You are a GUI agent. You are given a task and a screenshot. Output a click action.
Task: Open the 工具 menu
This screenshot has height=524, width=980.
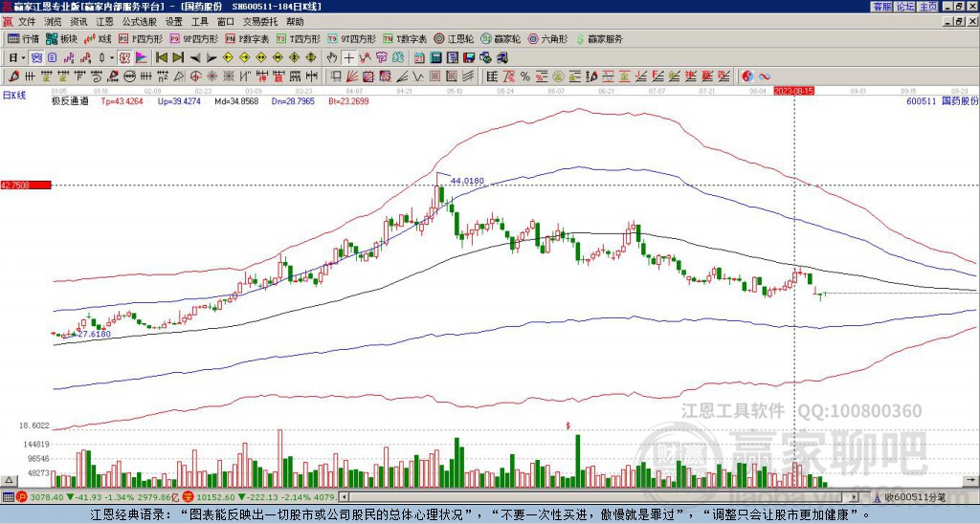click(x=199, y=22)
